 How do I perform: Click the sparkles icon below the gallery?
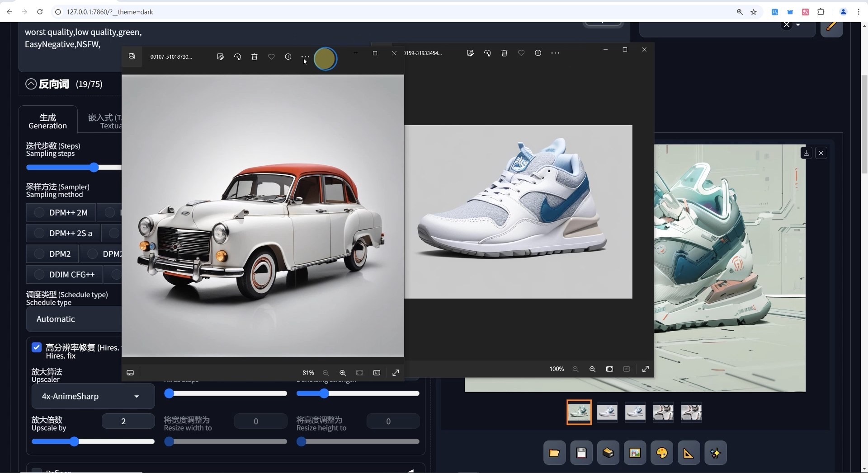716,453
